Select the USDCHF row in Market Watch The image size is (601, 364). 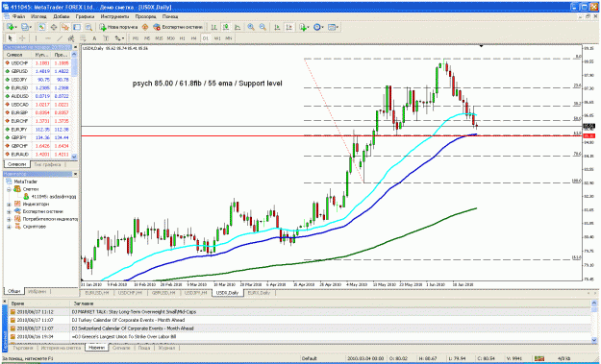pyautogui.click(x=38, y=62)
